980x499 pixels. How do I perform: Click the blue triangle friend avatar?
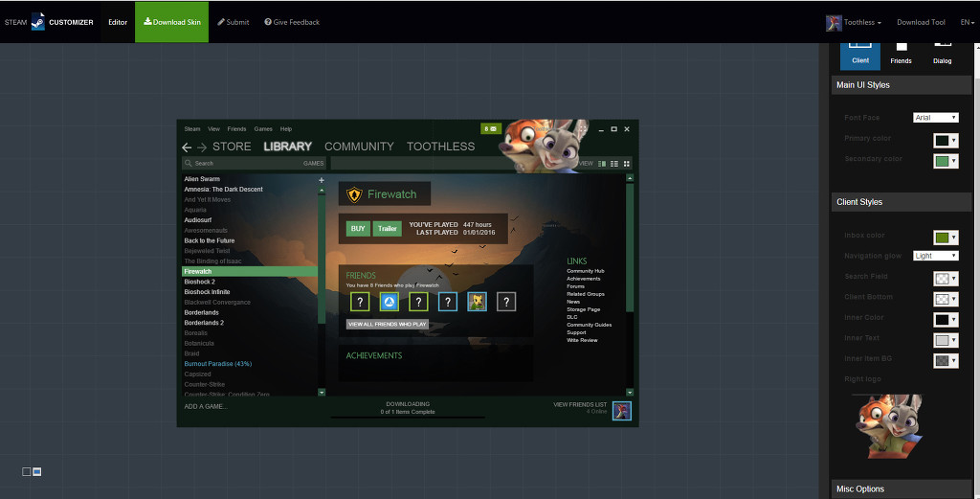coord(389,302)
